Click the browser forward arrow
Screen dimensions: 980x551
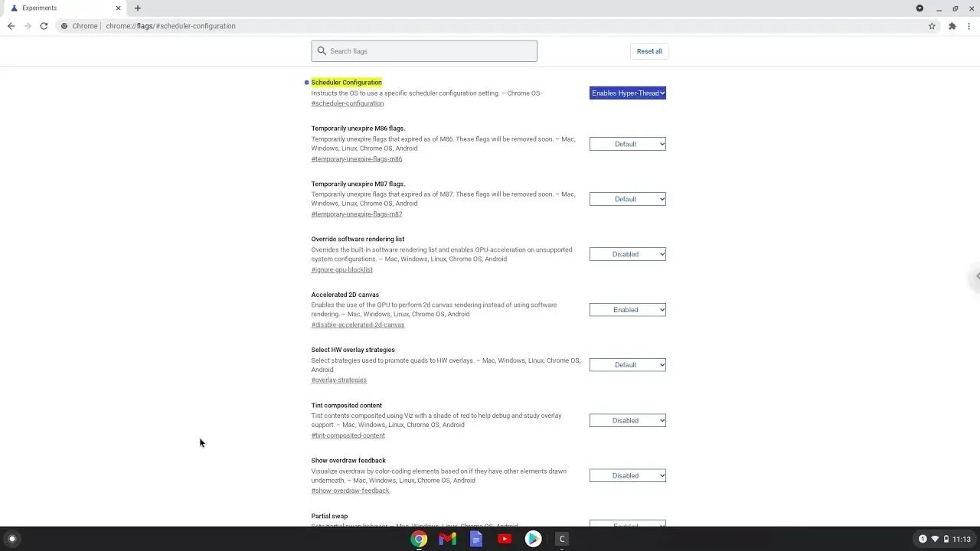[28, 26]
